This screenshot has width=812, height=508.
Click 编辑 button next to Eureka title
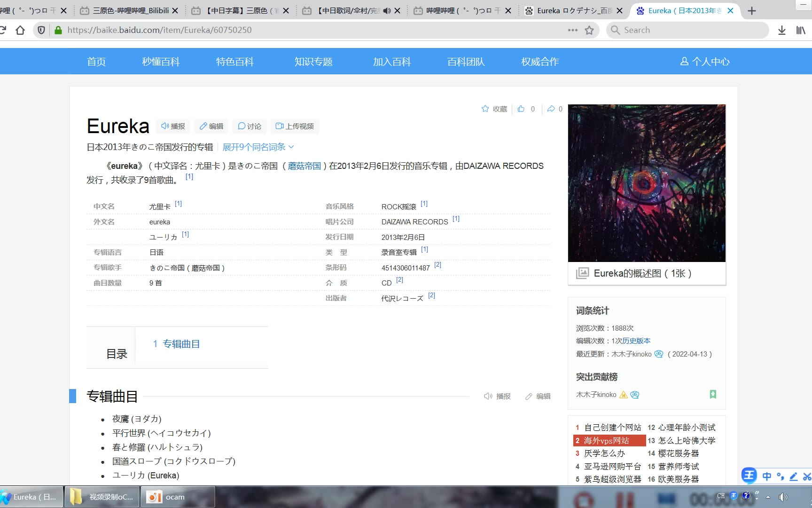tap(211, 126)
